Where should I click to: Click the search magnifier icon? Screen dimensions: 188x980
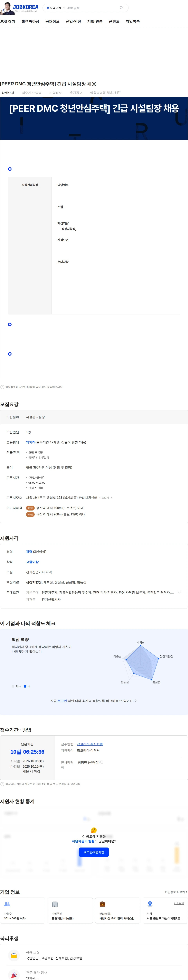[x=121, y=8]
